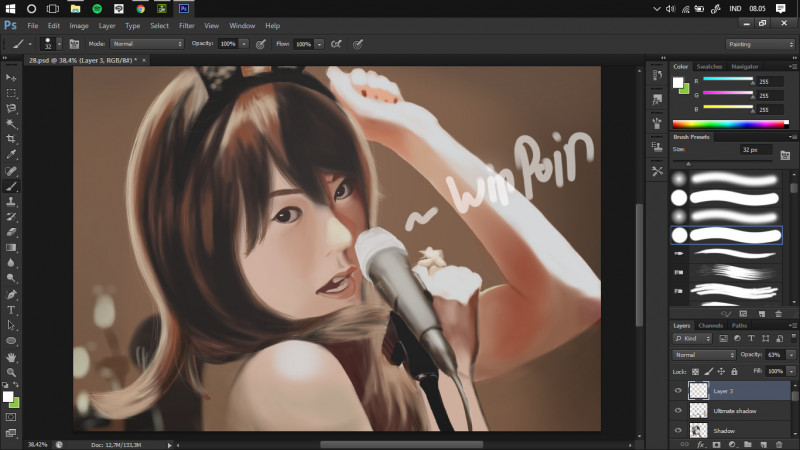Select the Clone Stamp tool
This screenshot has height=450, width=800.
pyautogui.click(x=11, y=202)
